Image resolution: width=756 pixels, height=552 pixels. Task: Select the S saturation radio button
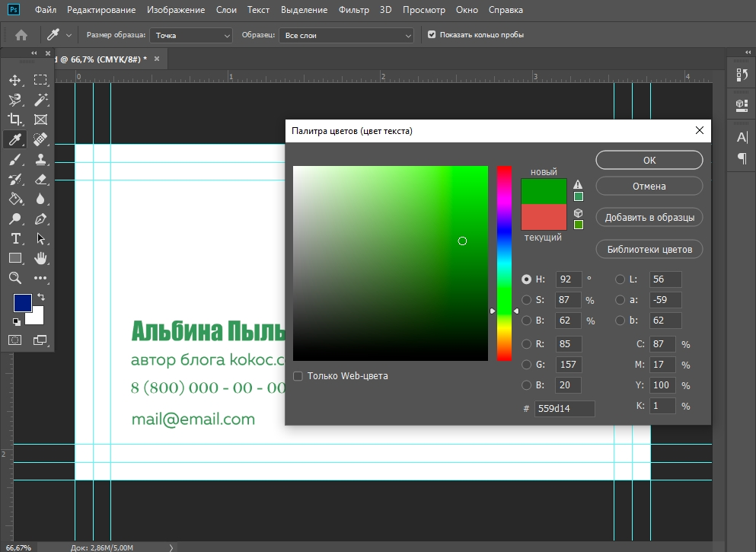(527, 300)
